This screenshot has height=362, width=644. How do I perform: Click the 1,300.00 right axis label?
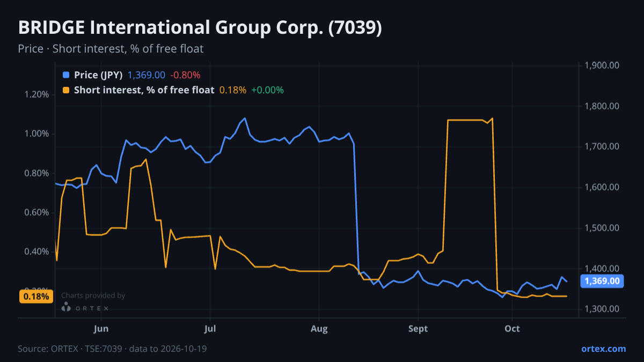tap(602, 309)
